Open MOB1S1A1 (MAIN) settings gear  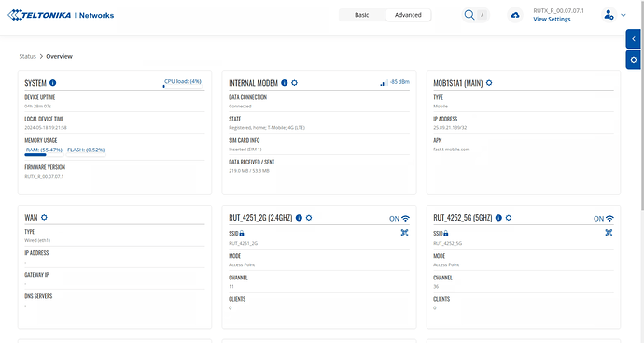[x=489, y=82]
